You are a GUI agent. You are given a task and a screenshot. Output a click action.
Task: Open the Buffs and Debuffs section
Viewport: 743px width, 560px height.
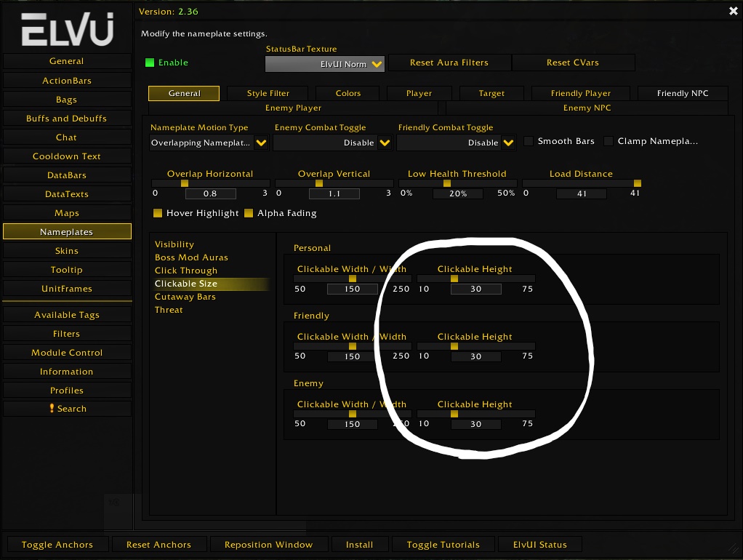tap(67, 119)
